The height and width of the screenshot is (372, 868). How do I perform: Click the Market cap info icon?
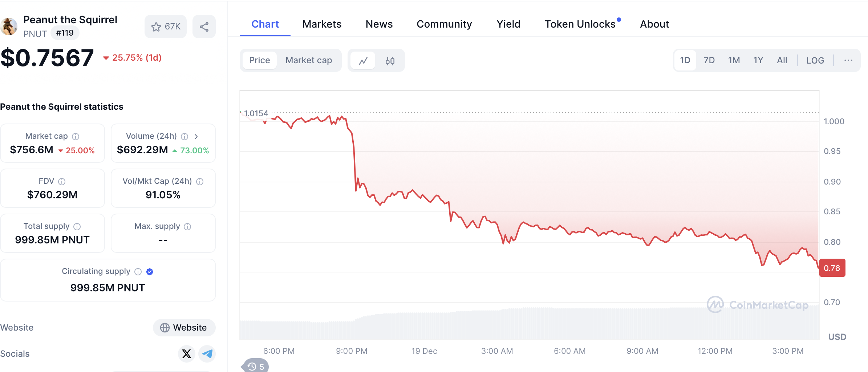tap(76, 137)
